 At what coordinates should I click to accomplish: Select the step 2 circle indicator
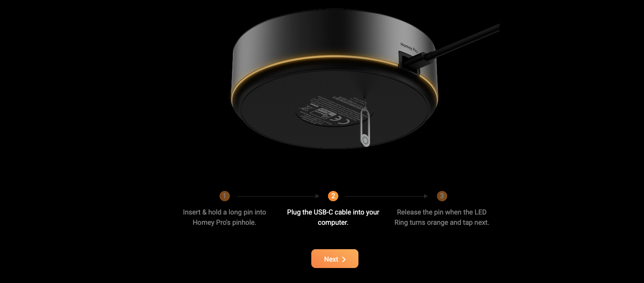[333, 196]
